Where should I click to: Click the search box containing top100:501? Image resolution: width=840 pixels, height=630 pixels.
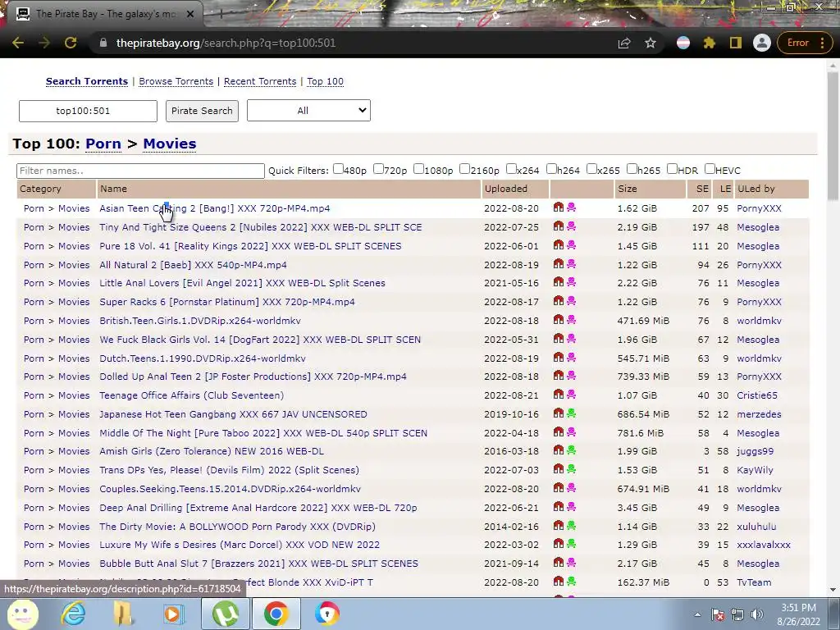pyautogui.click(x=88, y=111)
